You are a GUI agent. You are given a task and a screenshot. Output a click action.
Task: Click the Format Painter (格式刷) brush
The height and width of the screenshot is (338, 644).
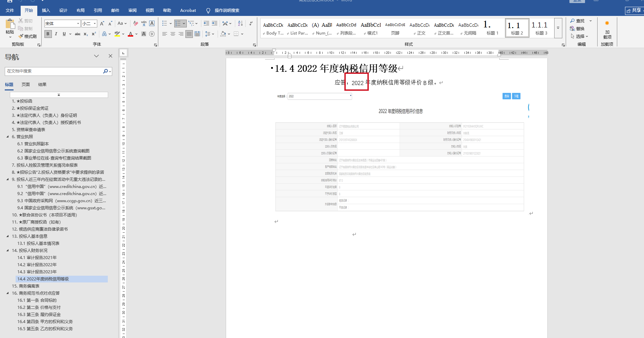tap(27, 36)
